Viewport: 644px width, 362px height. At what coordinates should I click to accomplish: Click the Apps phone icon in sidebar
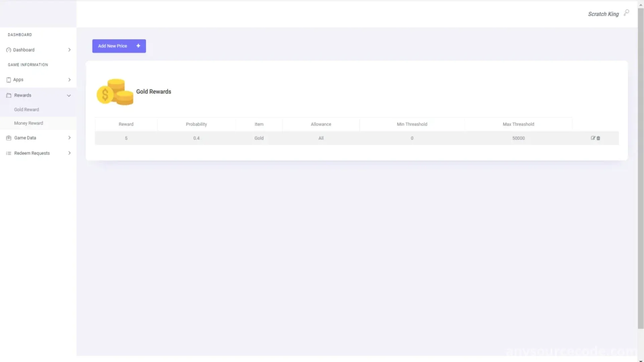point(9,80)
